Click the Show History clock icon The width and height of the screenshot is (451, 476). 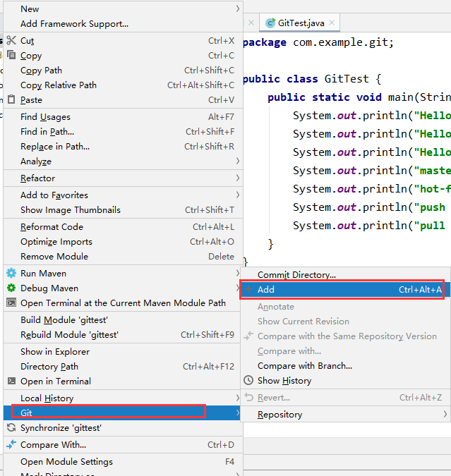pos(248,380)
